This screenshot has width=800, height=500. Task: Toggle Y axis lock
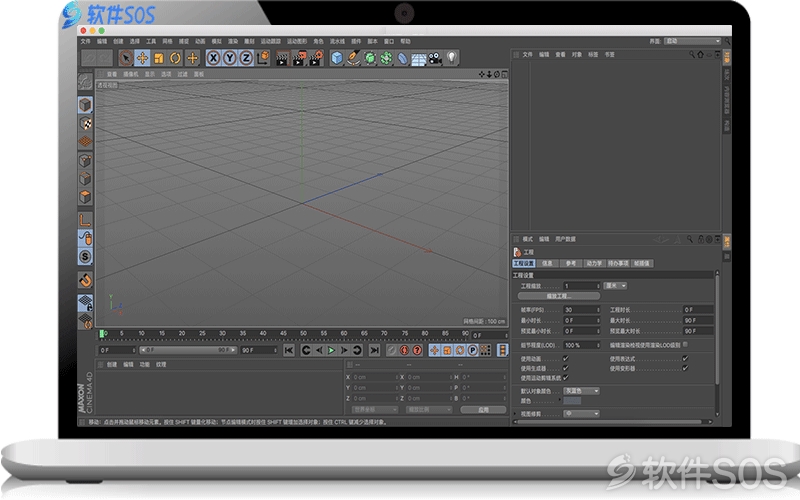point(230,58)
